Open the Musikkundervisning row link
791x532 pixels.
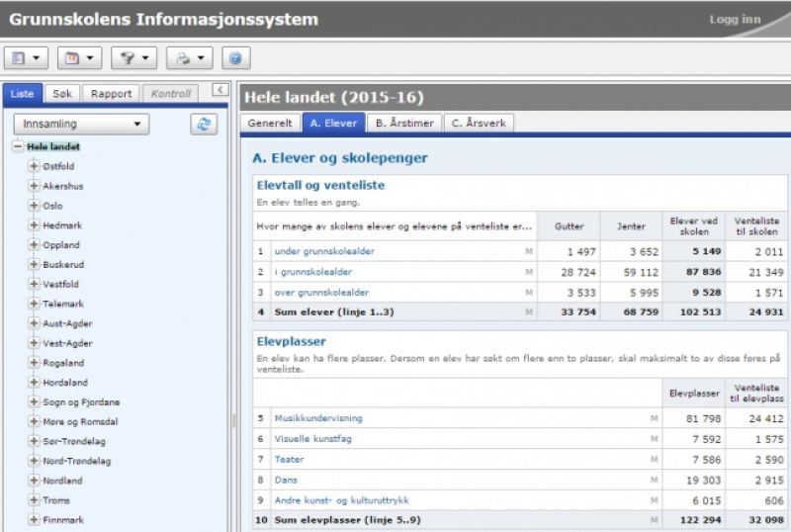point(312,418)
